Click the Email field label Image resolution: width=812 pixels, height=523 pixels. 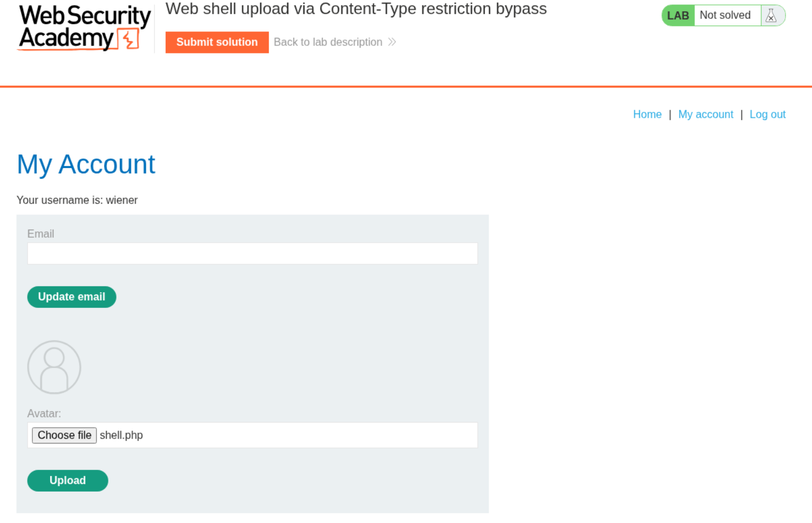(40, 234)
